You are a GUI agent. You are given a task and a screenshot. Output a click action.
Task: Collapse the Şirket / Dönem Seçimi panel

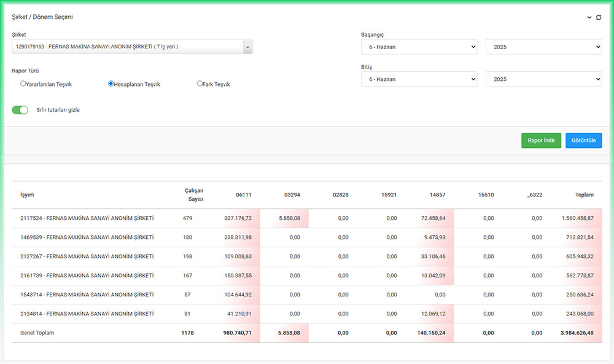point(589,18)
